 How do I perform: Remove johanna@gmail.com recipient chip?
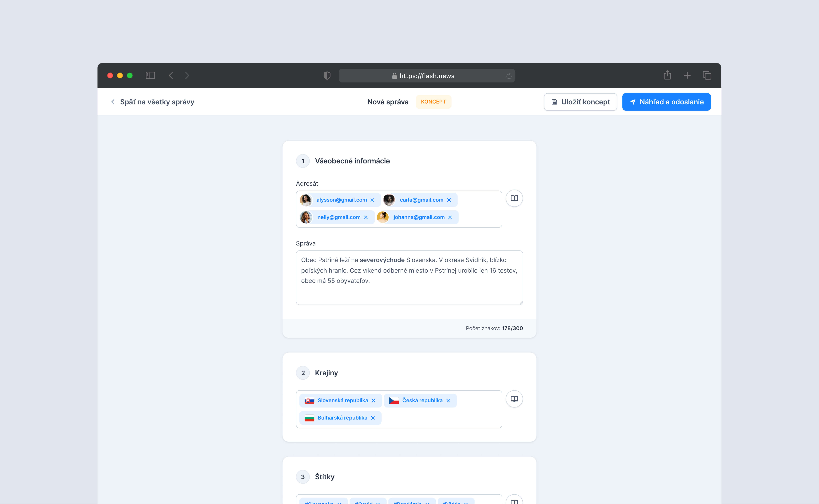coord(450,217)
